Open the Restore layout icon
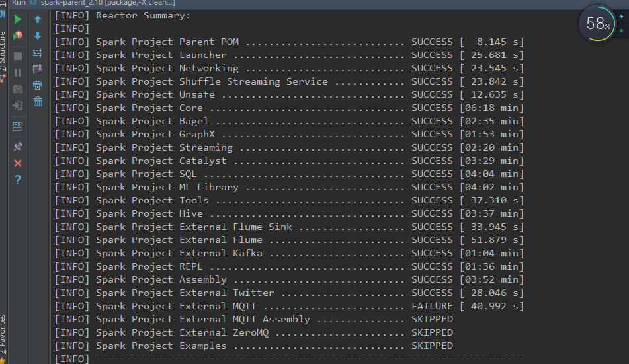This screenshot has width=629, height=364. pyautogui.click(x=18, y=126)
